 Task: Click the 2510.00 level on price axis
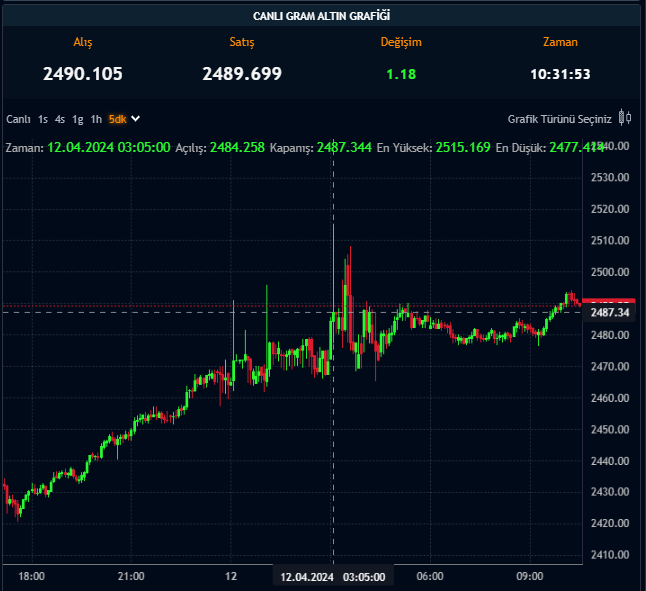[610, 241]
